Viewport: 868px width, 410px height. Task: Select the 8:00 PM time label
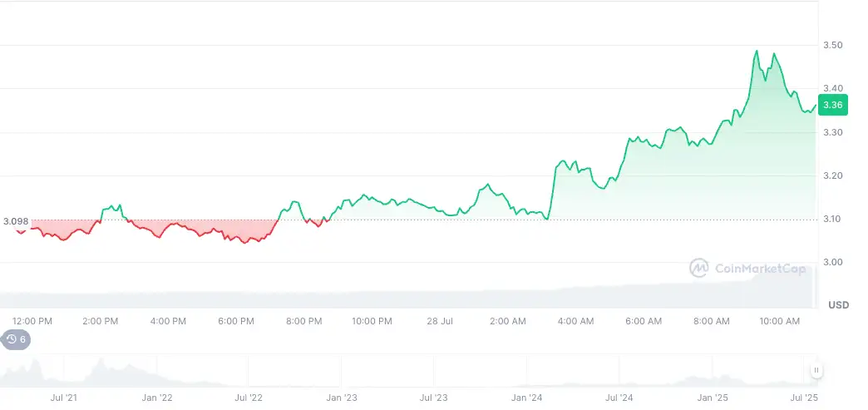click(x=303, y=321)
